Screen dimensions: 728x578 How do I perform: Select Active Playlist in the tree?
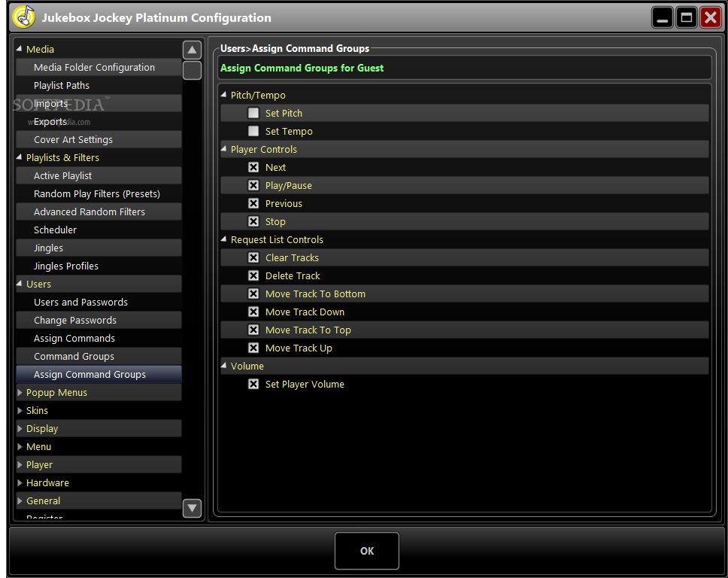coord(99,175)
